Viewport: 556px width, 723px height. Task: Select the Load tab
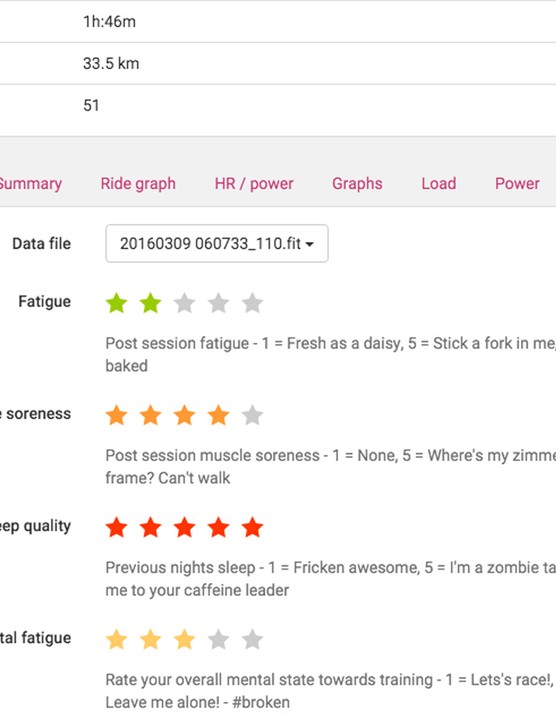click(438, 184)
